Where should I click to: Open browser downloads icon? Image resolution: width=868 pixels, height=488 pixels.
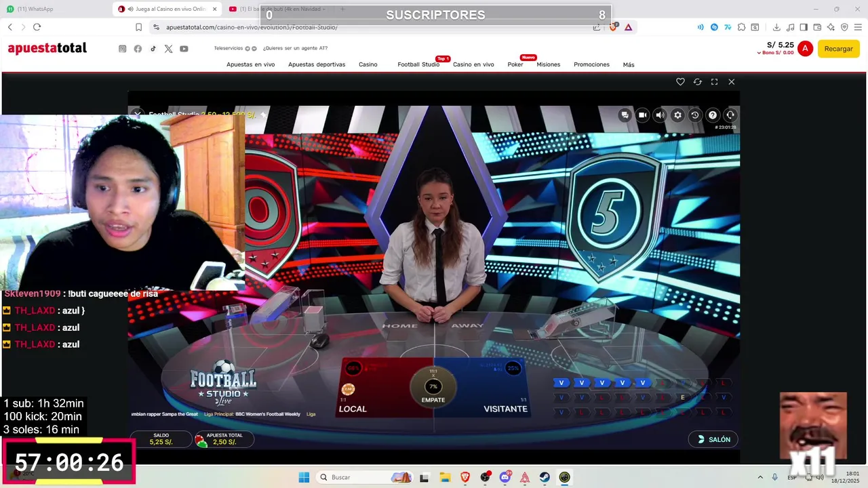[776, 27]
